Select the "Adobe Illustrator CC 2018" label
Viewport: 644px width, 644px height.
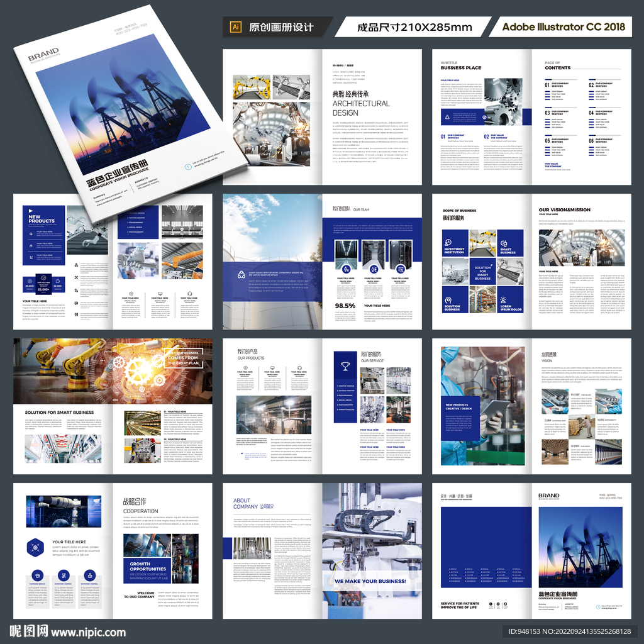(563, 27)
